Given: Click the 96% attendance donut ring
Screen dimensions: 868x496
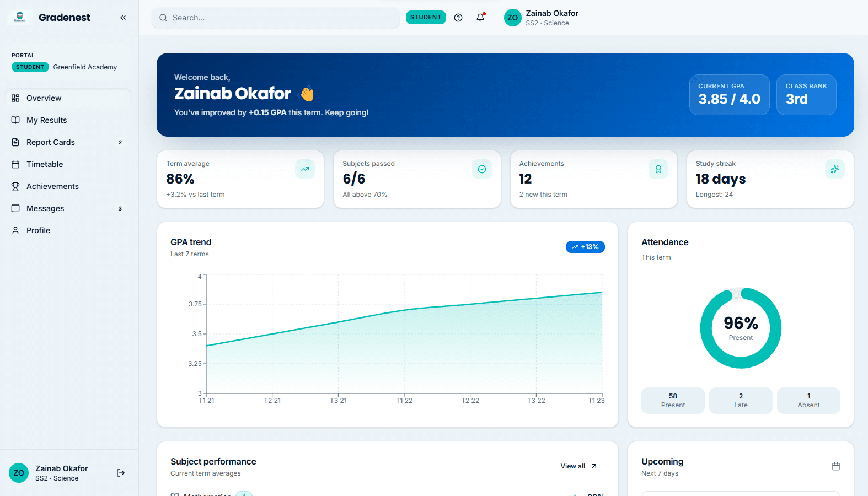Looking at the screenshot, I should [x=741, y=328].
